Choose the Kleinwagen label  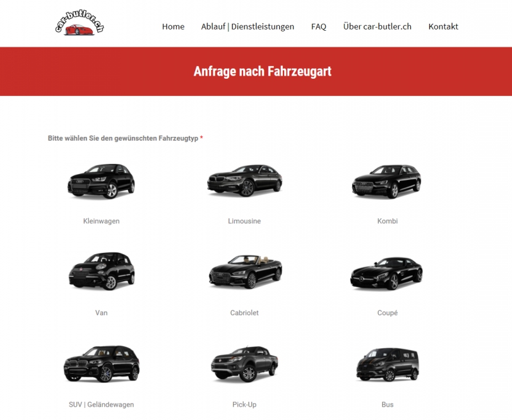101,221
